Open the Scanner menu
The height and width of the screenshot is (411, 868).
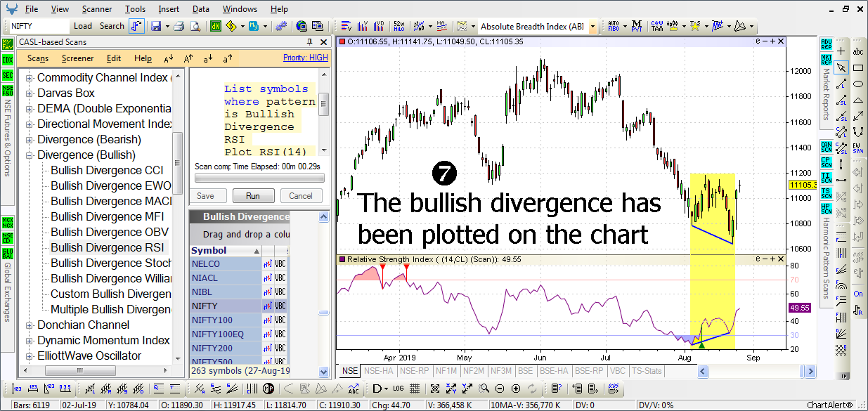[96, 9]
